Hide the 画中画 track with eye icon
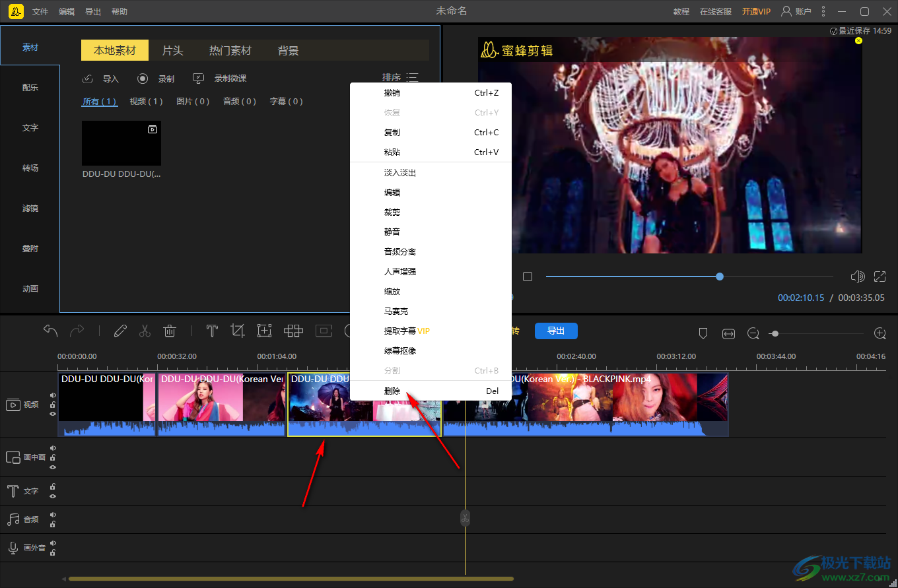Screen dimensions: 898x588 (53, 467)
